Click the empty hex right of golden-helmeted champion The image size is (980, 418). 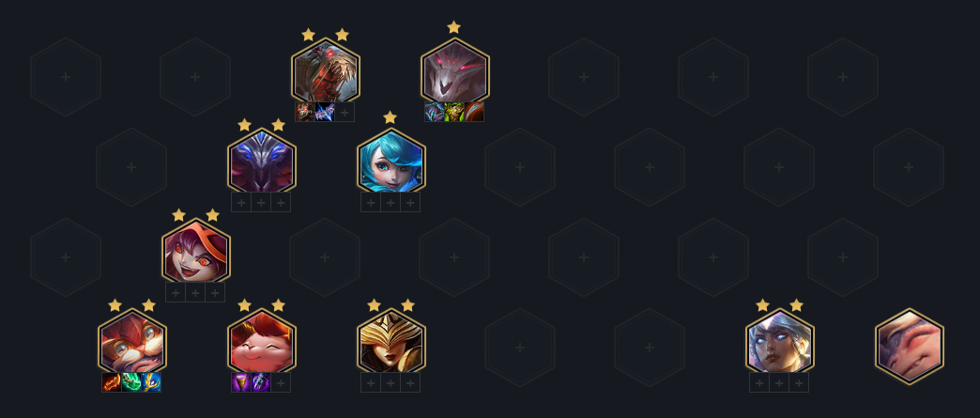[x=519, y=348]
